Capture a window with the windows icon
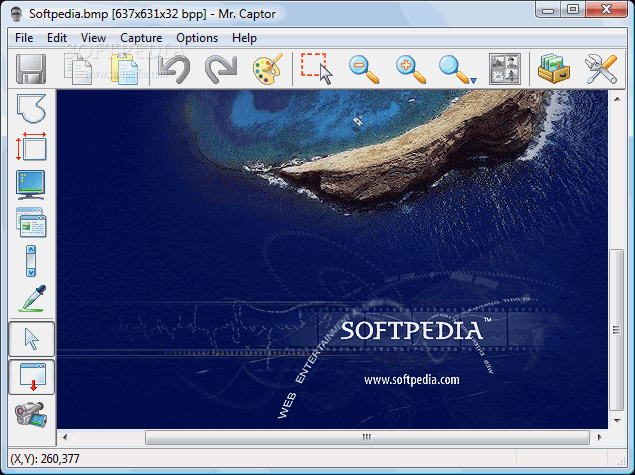 tap(31, 222)
